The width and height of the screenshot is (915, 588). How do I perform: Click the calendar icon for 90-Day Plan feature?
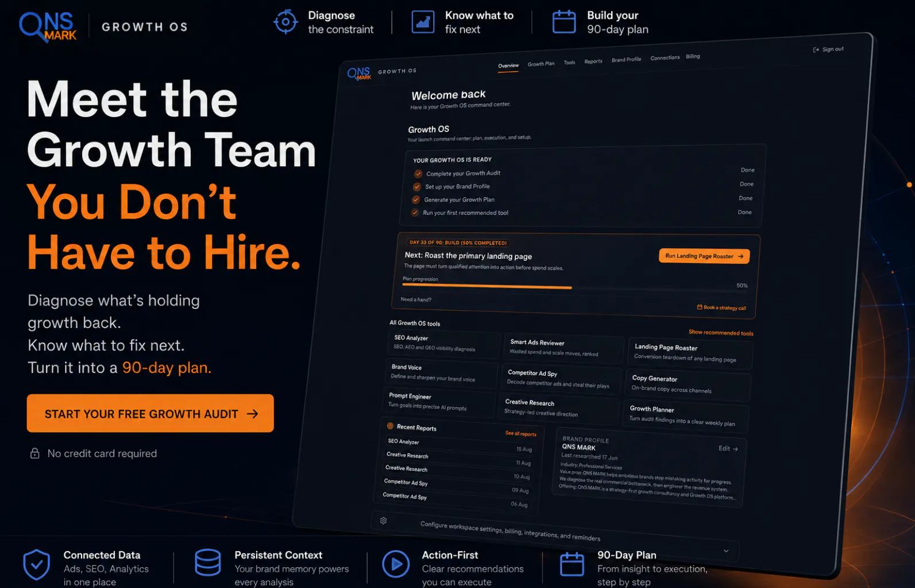(572, 564)
